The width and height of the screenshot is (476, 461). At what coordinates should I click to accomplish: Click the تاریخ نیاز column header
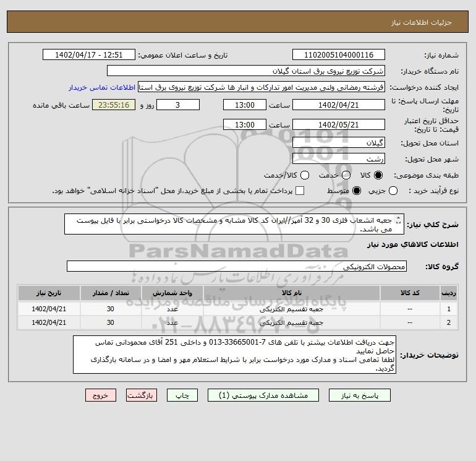(x=49, y=293)
